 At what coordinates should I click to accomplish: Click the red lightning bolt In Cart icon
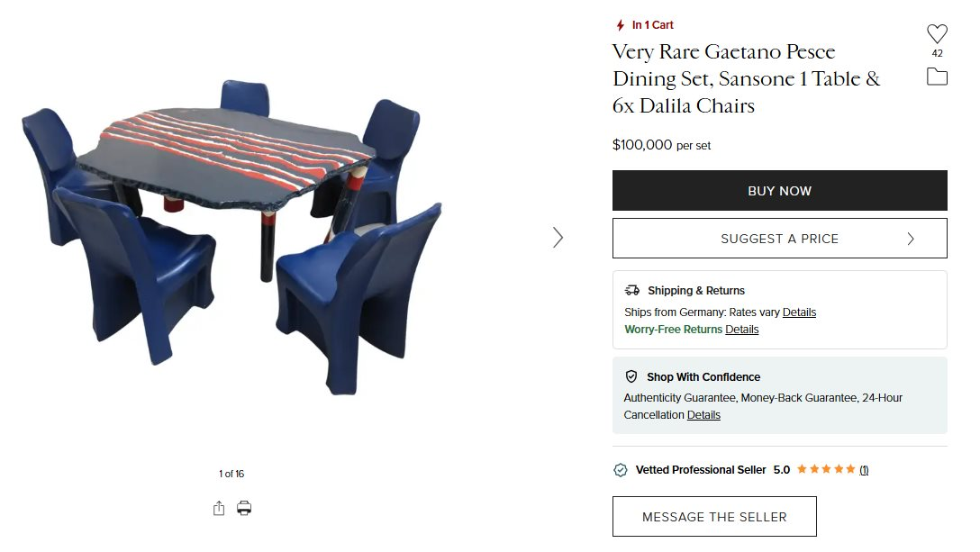(x=620, y=25)
